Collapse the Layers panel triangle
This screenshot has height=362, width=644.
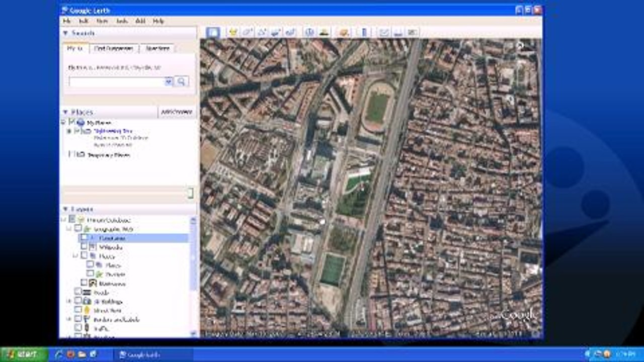(x=65, y=209)
